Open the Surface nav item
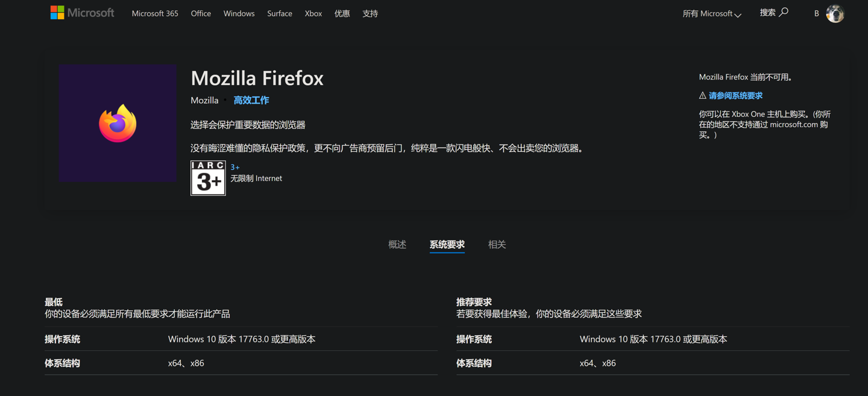The image size is (868, 396). 280,13
